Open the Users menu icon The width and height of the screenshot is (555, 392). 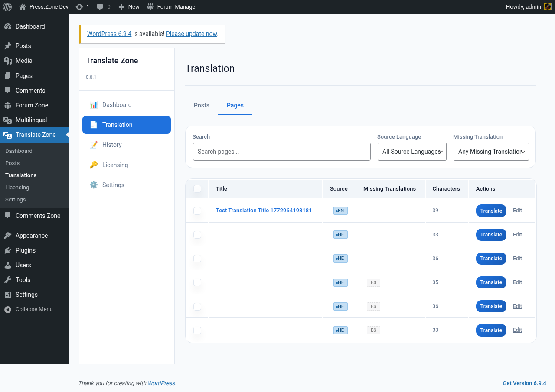point(8,265)
